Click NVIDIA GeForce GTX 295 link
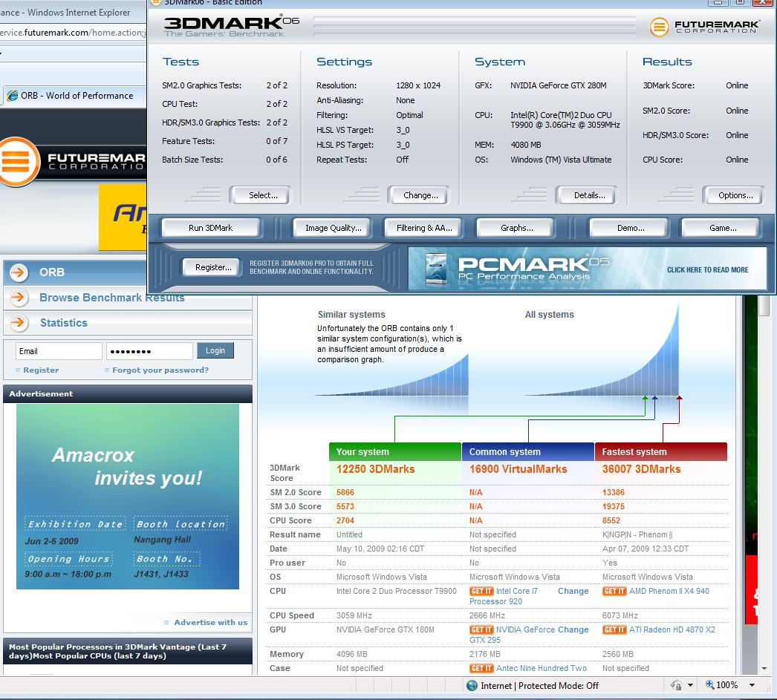777x700 pixels. click(512, 635)
